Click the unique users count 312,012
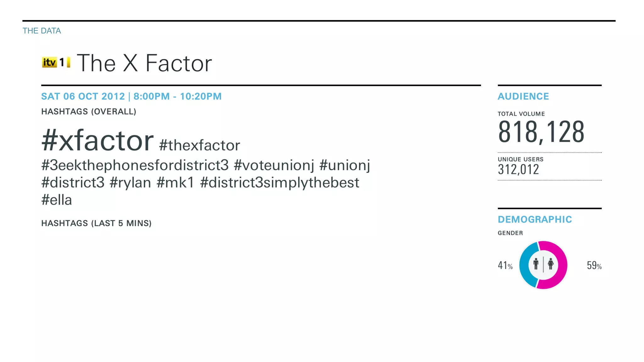 pyautogui.click(x=518, y=170)
